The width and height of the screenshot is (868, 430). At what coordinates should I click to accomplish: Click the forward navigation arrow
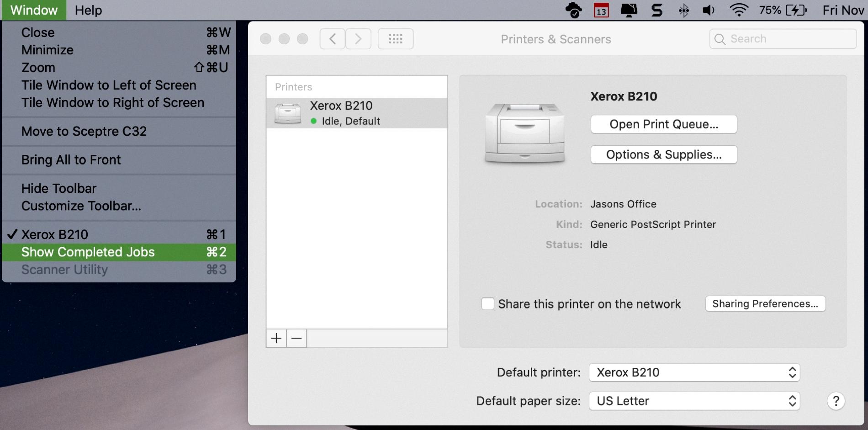(358, 39)
